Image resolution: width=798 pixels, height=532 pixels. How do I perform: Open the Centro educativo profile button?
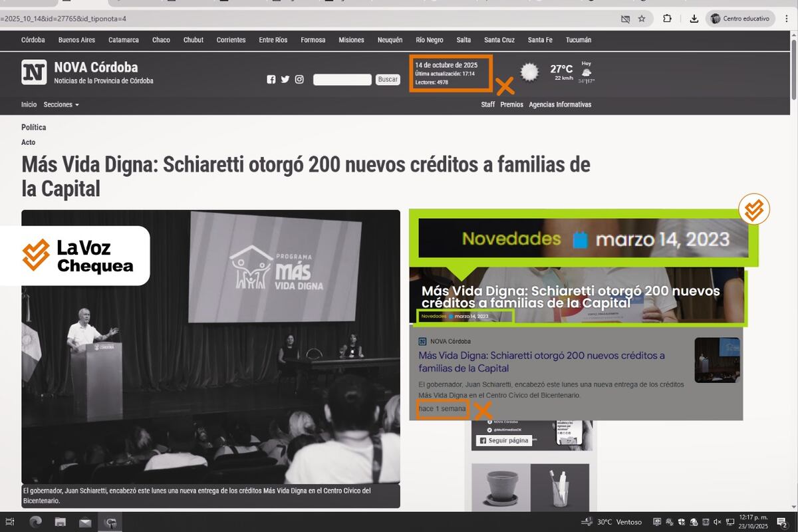[x=740, y=19]
